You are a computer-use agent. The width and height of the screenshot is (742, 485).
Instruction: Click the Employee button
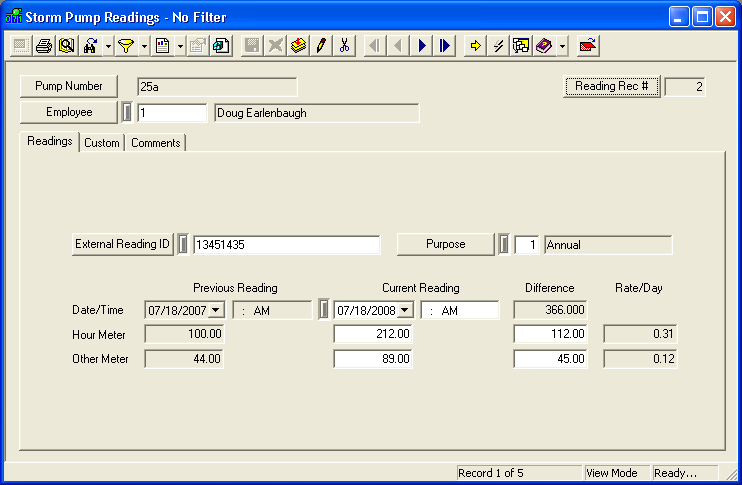click(69, 112)
